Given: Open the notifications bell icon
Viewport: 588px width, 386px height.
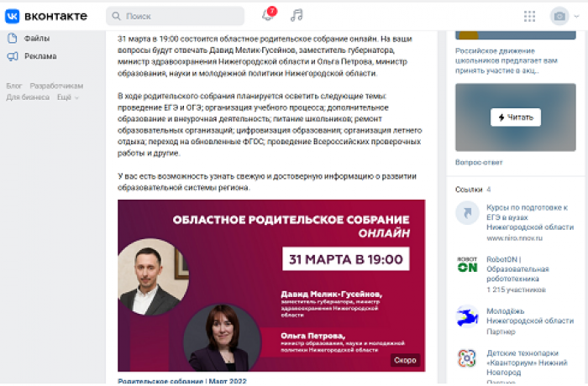Looking at the screenshot, I should tap(269, 14).
